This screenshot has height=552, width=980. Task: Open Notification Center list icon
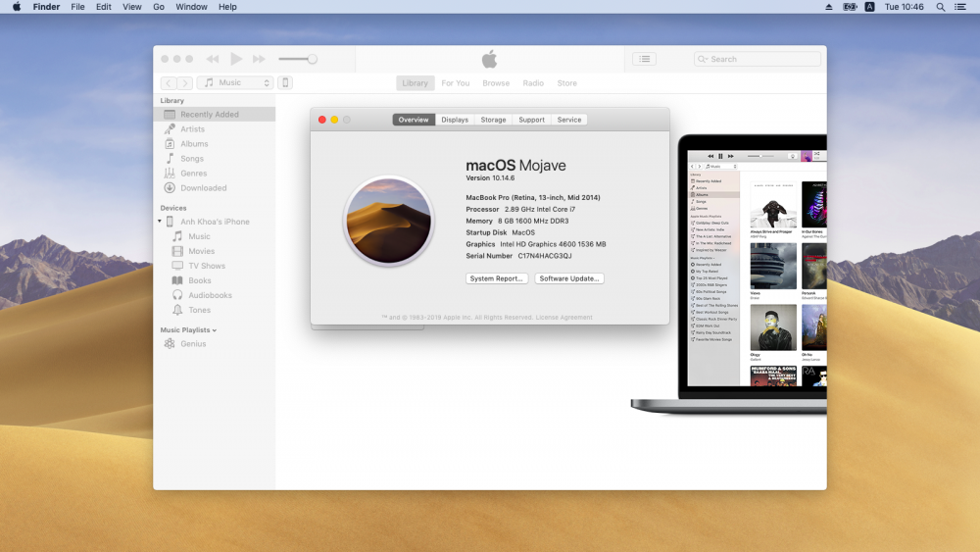coord(960,7)
